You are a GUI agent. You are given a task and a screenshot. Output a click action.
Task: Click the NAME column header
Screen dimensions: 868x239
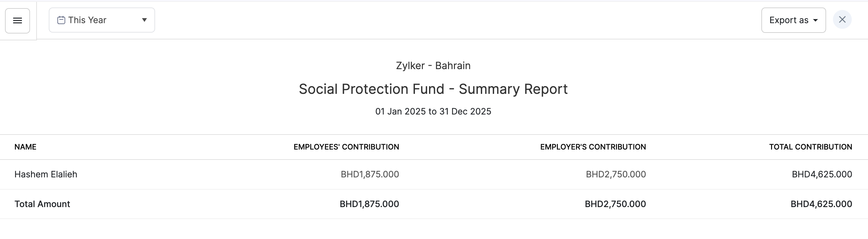[25, 147]
